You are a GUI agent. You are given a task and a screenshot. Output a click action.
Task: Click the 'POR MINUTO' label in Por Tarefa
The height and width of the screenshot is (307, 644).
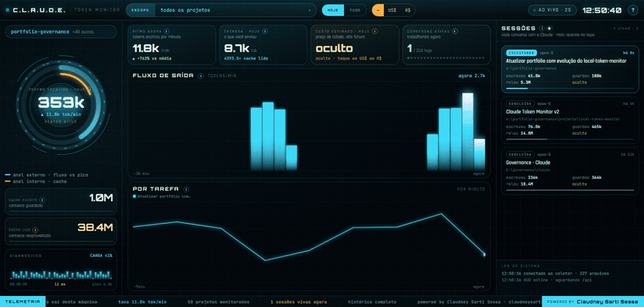pyautogui.click(x=470, y=189)
